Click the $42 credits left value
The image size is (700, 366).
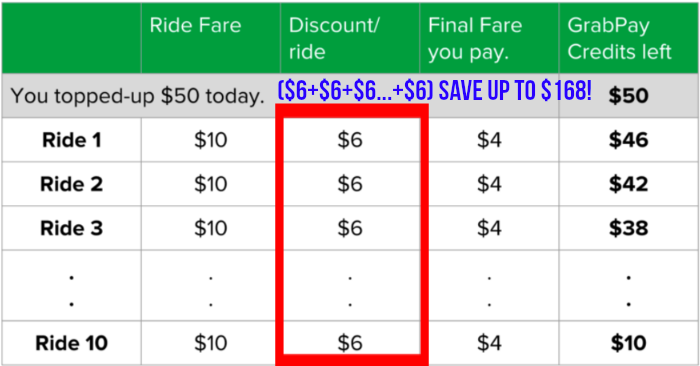point(629,184)
